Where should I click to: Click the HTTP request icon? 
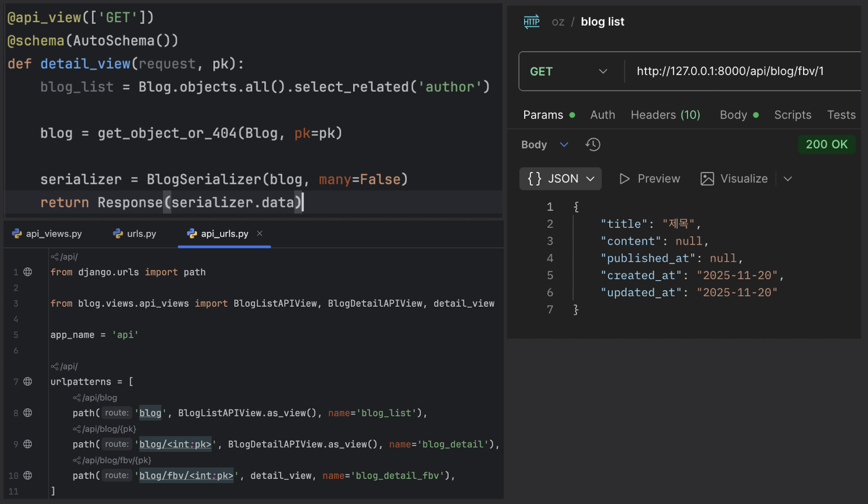531,22
